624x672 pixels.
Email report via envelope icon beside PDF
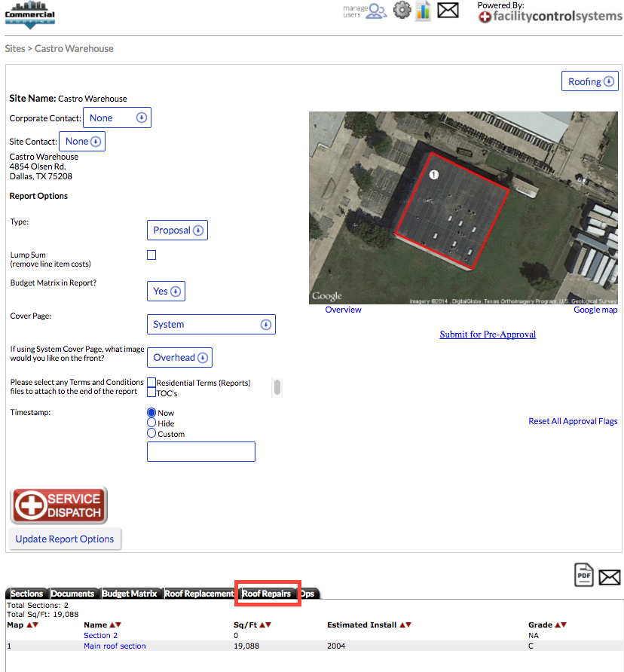(610, 577)
